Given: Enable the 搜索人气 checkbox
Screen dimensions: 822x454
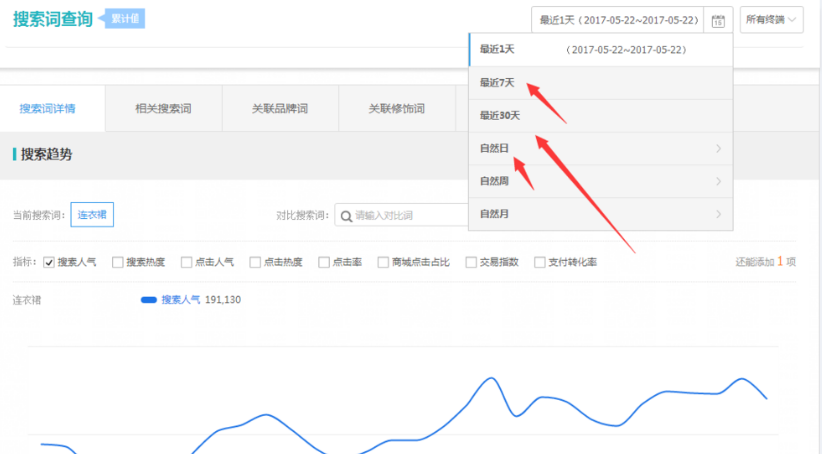Looking at the screenshot, I should [x=49, y=262].
